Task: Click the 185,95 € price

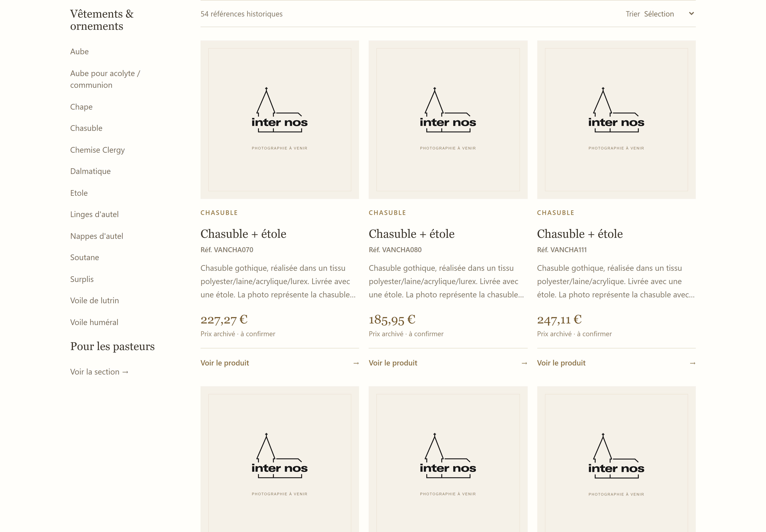Action: click(392, 320)
